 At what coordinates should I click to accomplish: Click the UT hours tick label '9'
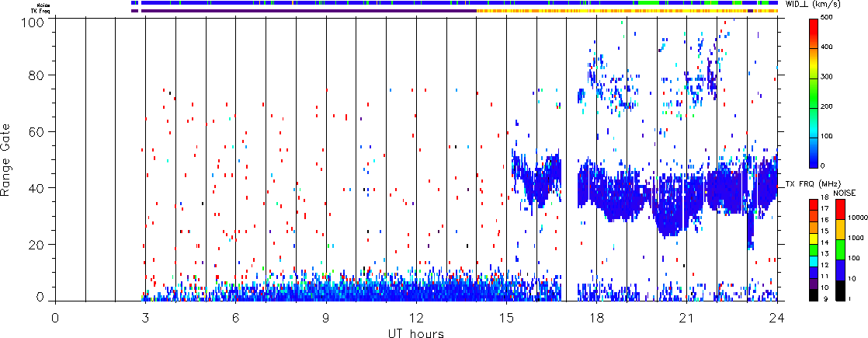pyautogui.click(x=326, y=316)
